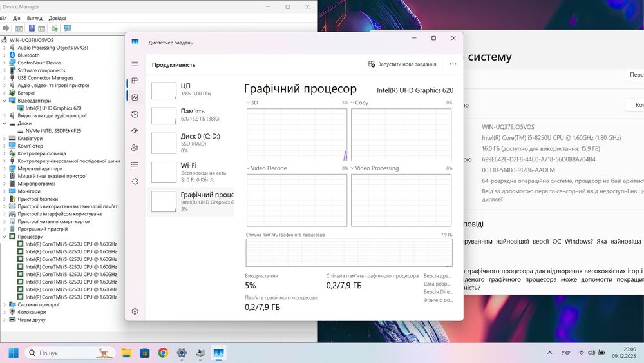644x363 pixels.
Task: Open Windows Start menu
Action: coord(14,353)
